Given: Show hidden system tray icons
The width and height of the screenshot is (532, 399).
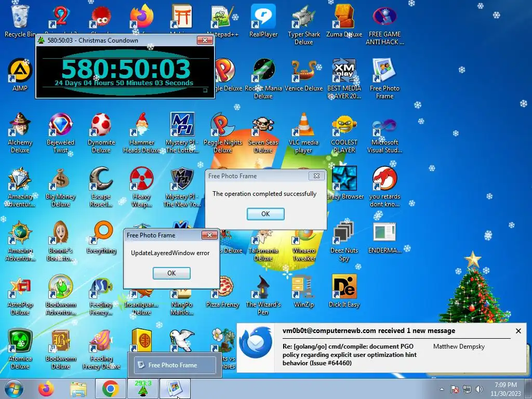Looking at the screenshot, I should [x=442, y=389].
